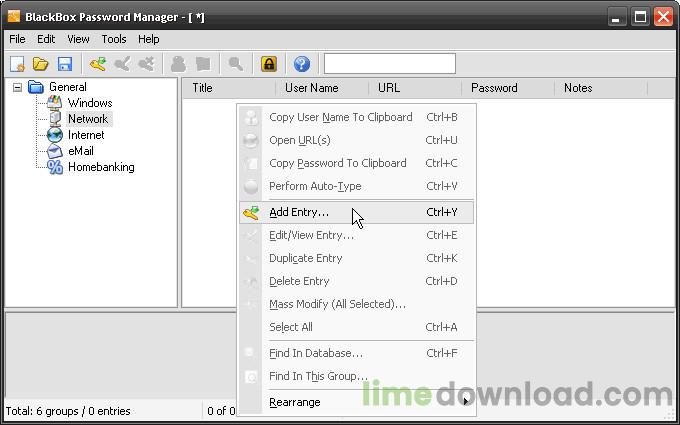The height and width of the screenshot is (425, 680).
Task: Sort by the User Name column header
Action: pyautogui.click(x=322, y=88)
